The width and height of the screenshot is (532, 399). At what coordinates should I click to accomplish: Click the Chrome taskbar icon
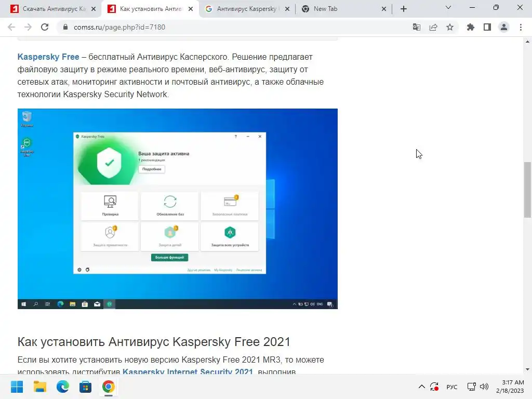point(108,387)
